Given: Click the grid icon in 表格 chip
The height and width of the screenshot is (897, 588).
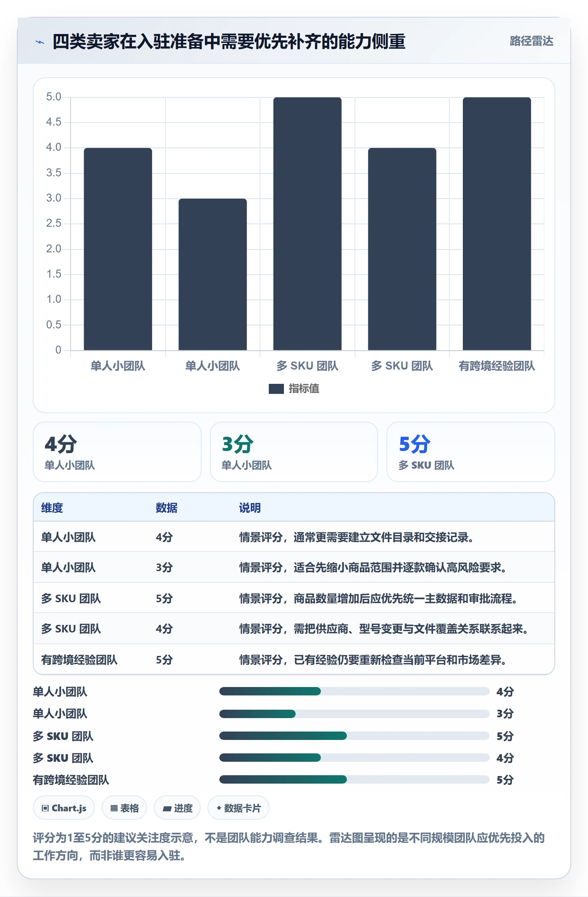Looking at the screenshot, I should (114, 808).
